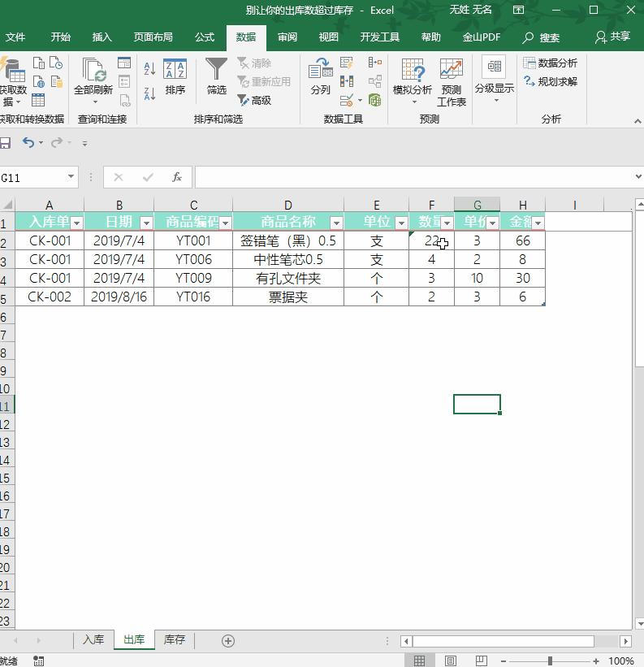Viewport: 644px width, 667px height.
Task: Click the Text to Columns (分列) icon
Action: 321,76
